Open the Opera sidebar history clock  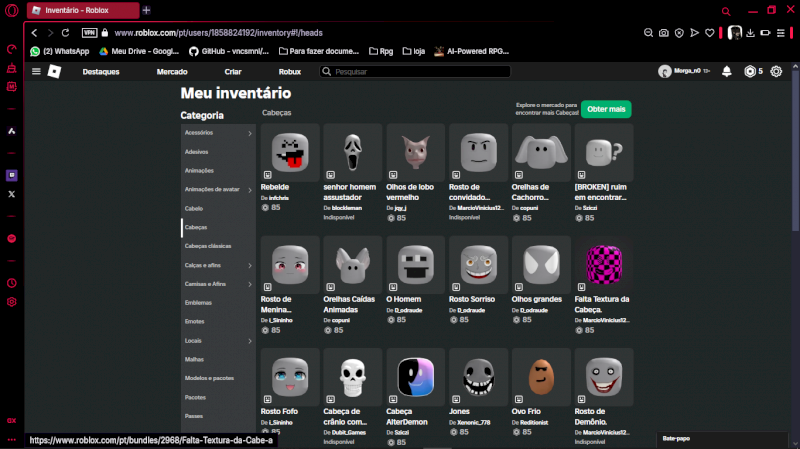coord(12,283)
